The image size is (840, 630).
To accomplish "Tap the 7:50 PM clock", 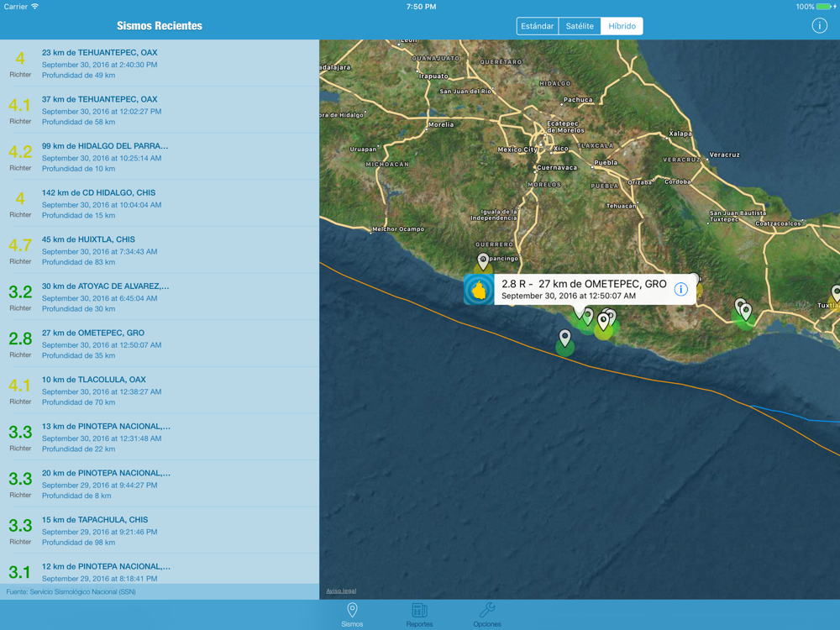I will point(421,7).
